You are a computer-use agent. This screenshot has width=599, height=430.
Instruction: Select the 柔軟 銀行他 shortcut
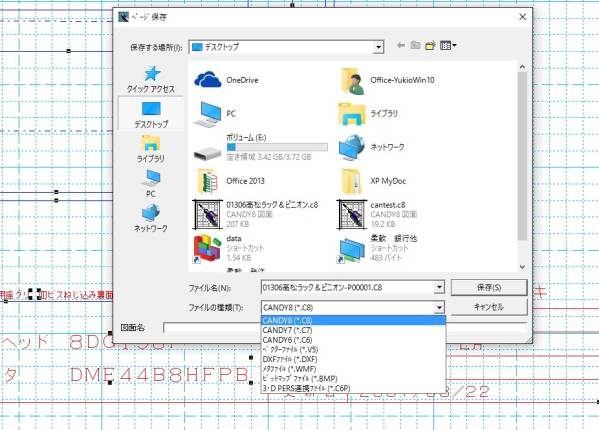(377, 248)
